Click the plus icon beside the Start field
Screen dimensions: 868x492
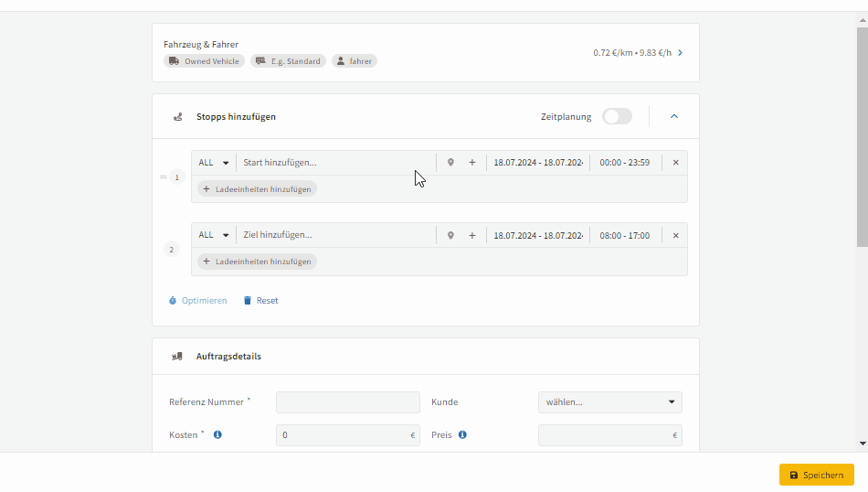[472, 163]
